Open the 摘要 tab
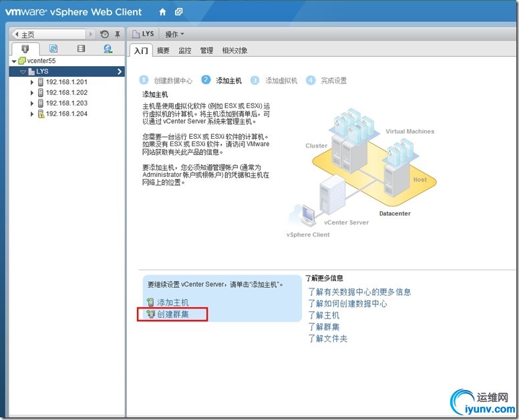 pos(163,51)
